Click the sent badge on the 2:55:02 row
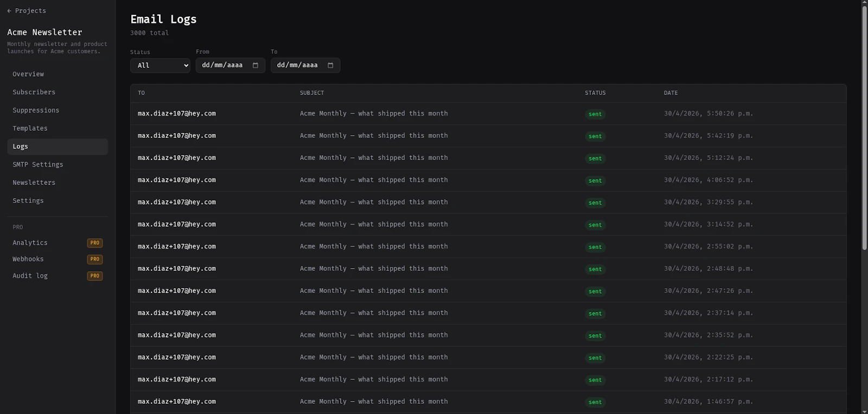This screenshot has width=868, height=414. [595, 247]
